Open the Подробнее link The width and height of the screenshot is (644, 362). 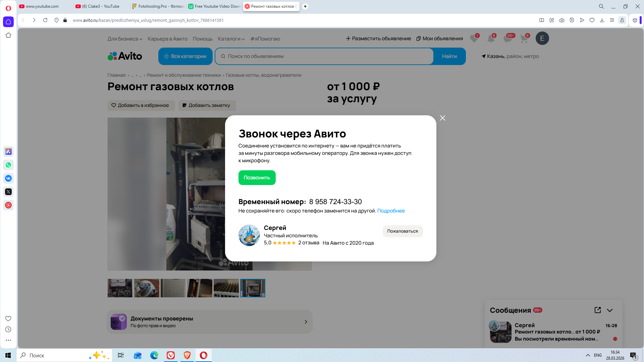(x=391, y=211)
